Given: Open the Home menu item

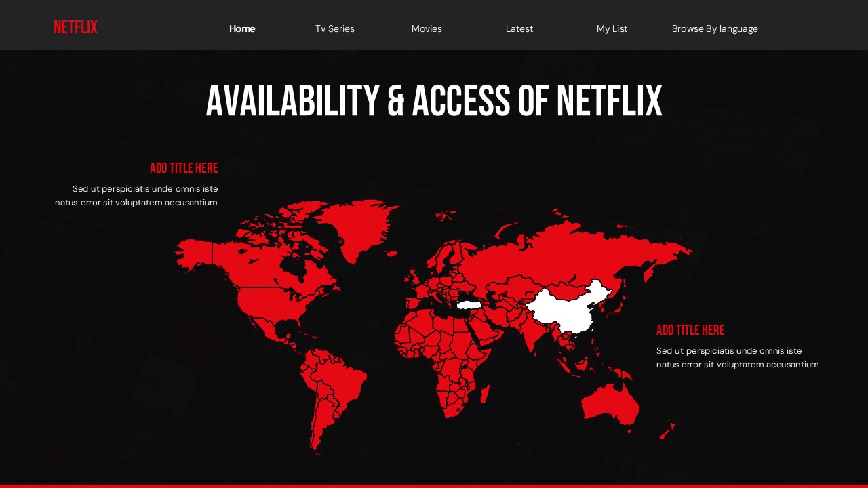Looking at the screenshot, I should click(242, 28).
